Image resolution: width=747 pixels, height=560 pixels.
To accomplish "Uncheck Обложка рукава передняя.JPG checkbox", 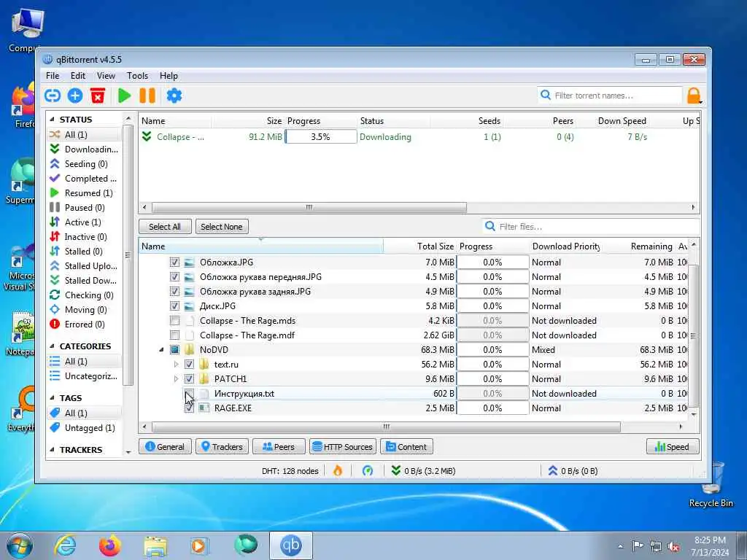I will [x=175, y=276].
